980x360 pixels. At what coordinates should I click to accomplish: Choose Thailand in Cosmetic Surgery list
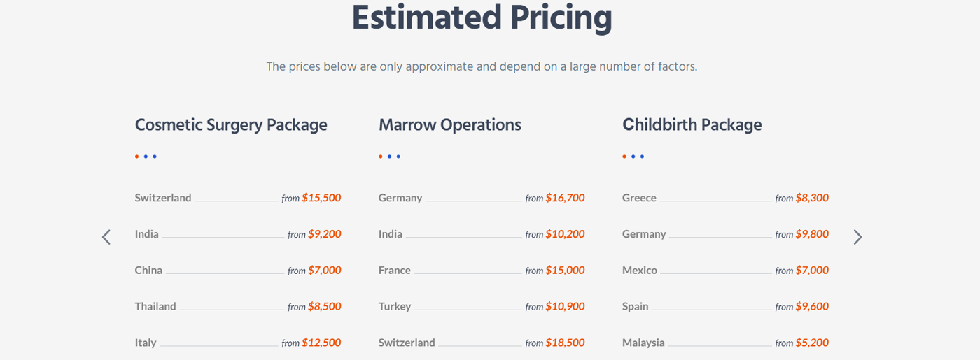(x=155, y=306)
